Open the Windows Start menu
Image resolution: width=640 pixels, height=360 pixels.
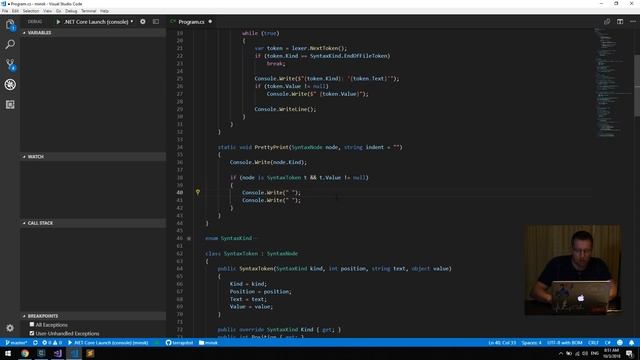click(x=8, y=353)
